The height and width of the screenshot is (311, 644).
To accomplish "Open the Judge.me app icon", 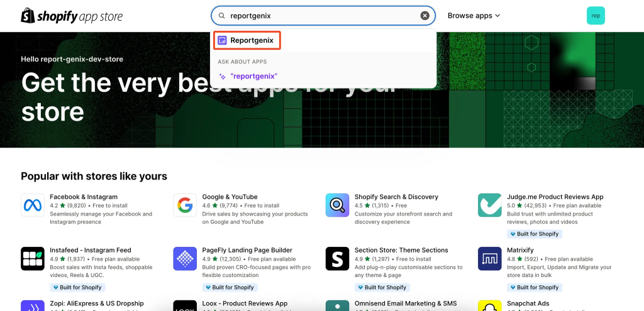I will point(489,205).
